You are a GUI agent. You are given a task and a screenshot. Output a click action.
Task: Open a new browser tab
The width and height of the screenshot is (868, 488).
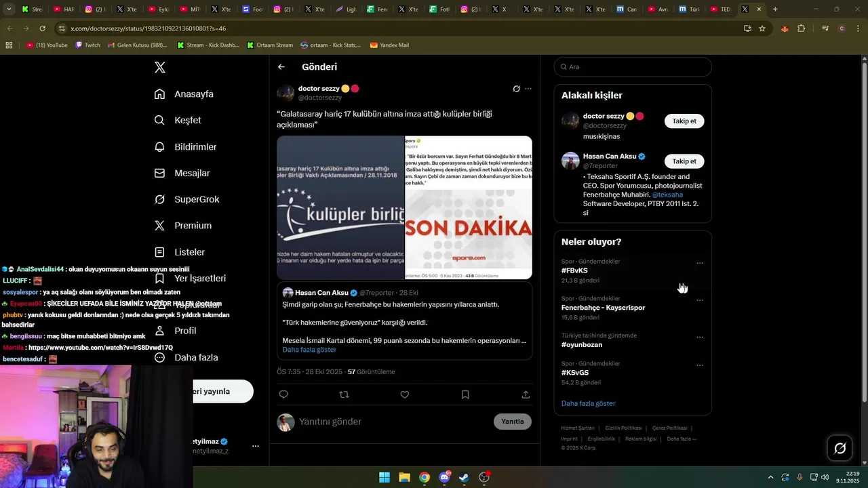click(775, 9)
